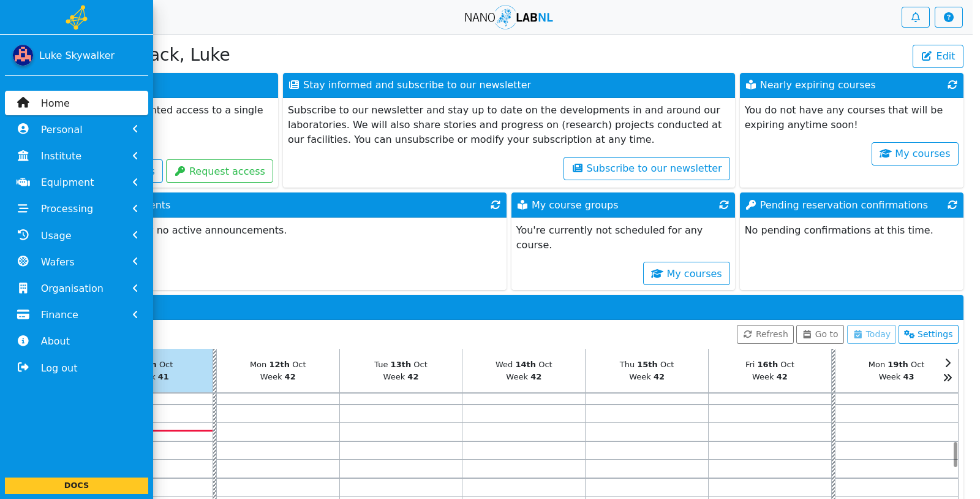Refresh Pending reservation confirmations panel

click(x=952, y=205)
